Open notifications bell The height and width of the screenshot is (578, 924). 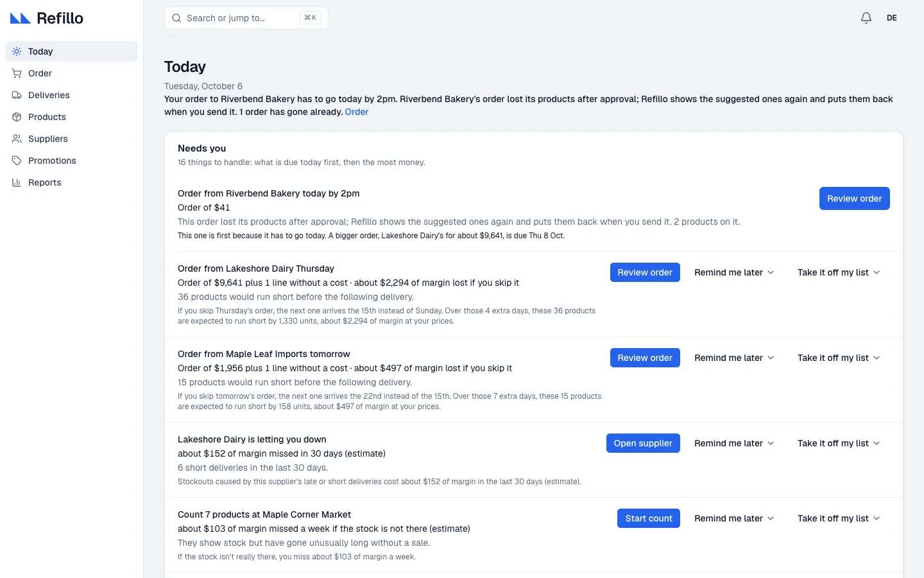pos(866,18)
